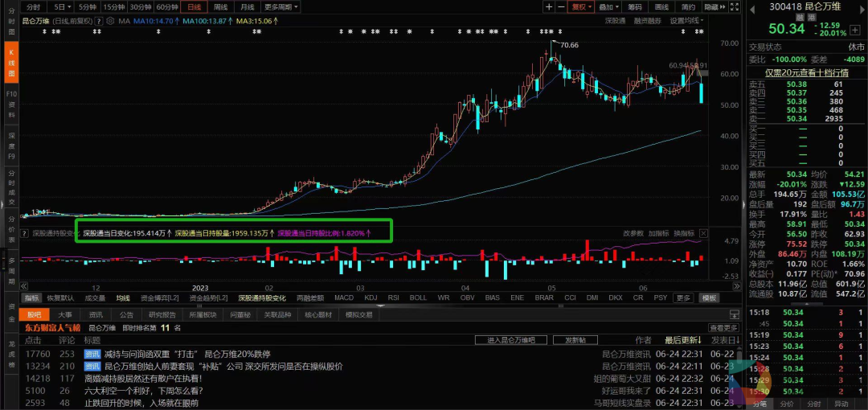The height and width of the screenshot is (410, 868).
Task: Open post 止跌回升的时候，入场就在眼前
Action: pos(141,403)
